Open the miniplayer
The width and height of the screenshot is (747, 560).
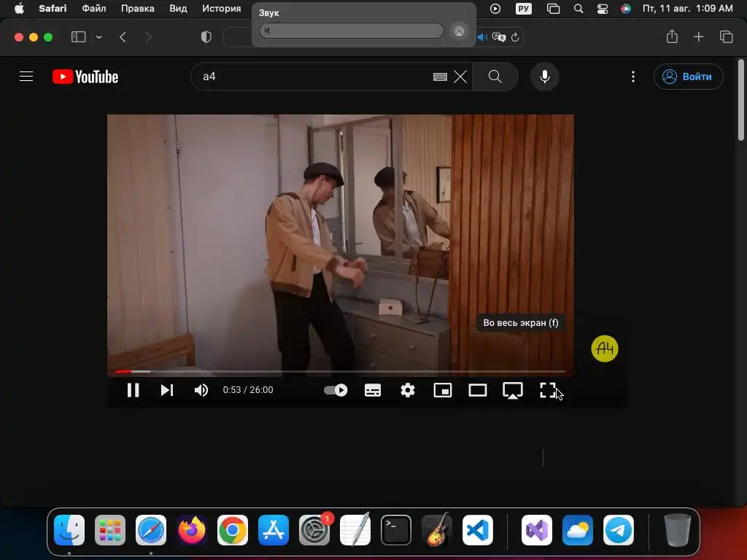(443, 390)
